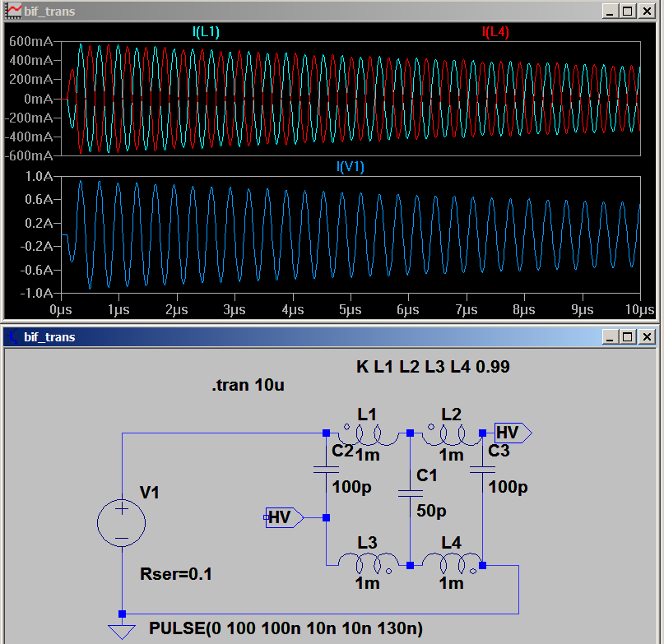
Task: Click the I(L1) trace label
Action: click(x=206, y=32)
